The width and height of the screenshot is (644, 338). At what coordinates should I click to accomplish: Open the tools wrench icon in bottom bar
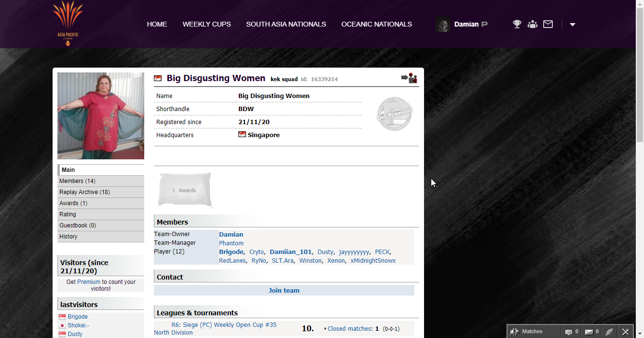pos(625,332)
